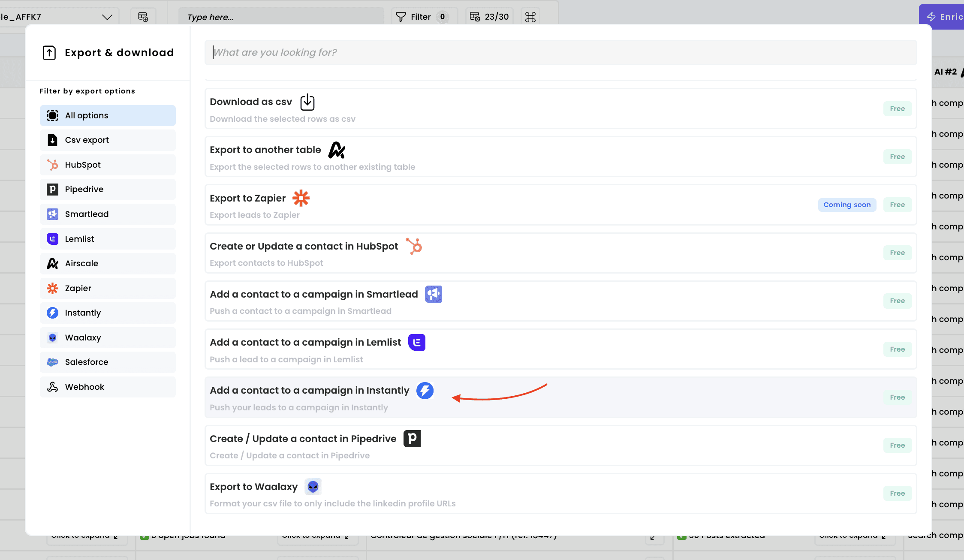964x560 pixels.
Task: Open the 23/30 columns selector
Action: click(x=489, y=17)
